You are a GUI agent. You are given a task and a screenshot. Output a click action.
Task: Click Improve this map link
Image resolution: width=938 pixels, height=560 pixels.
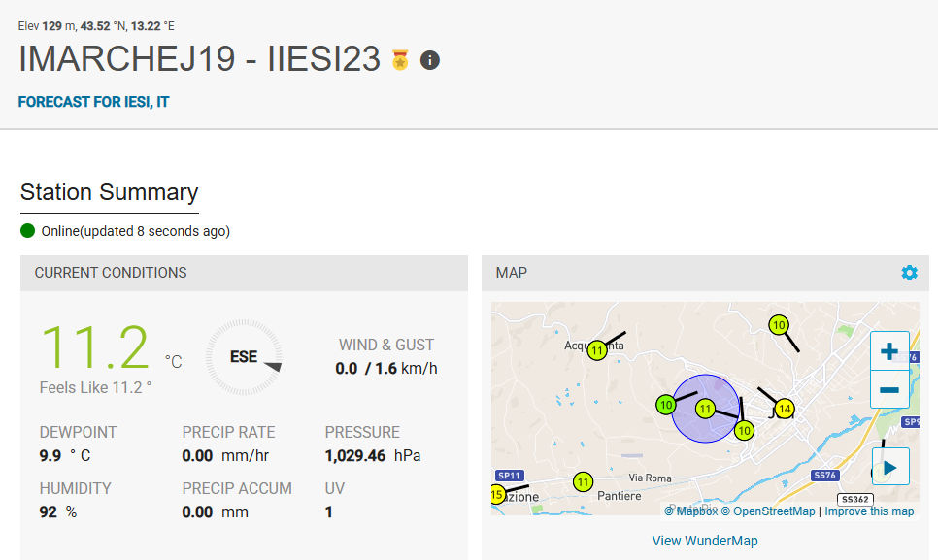(869, 511)
